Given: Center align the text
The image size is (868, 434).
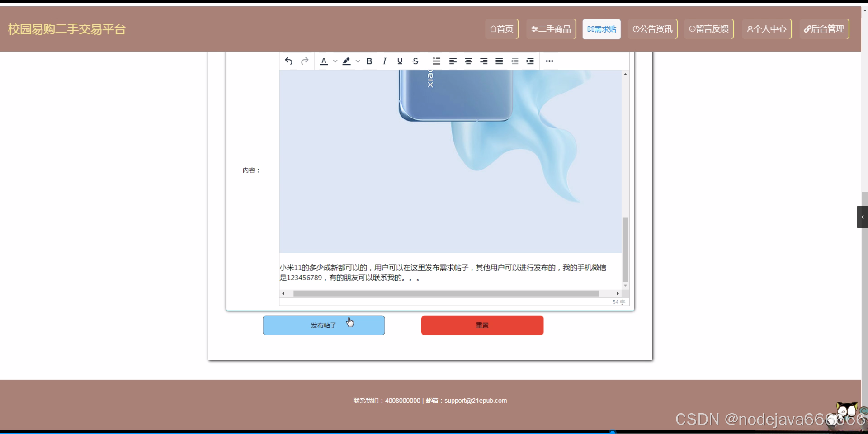Looking at the screenshot, I should (468, 61).
